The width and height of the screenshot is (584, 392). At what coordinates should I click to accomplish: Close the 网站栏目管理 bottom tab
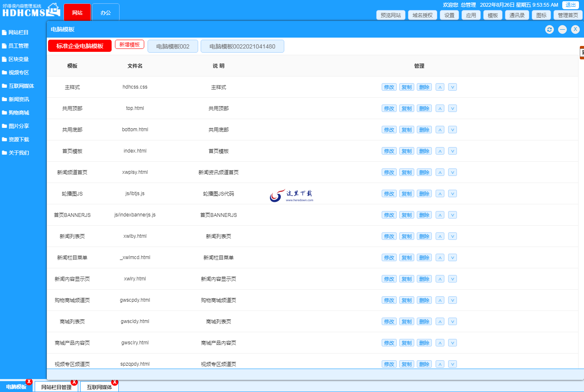point(74,382)
